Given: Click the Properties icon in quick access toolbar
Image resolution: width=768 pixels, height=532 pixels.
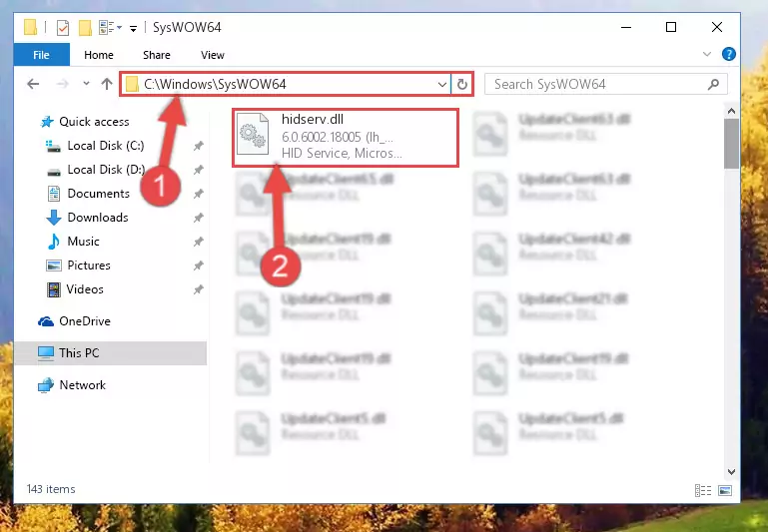Looking at the screenshot, I should [63, 27].
